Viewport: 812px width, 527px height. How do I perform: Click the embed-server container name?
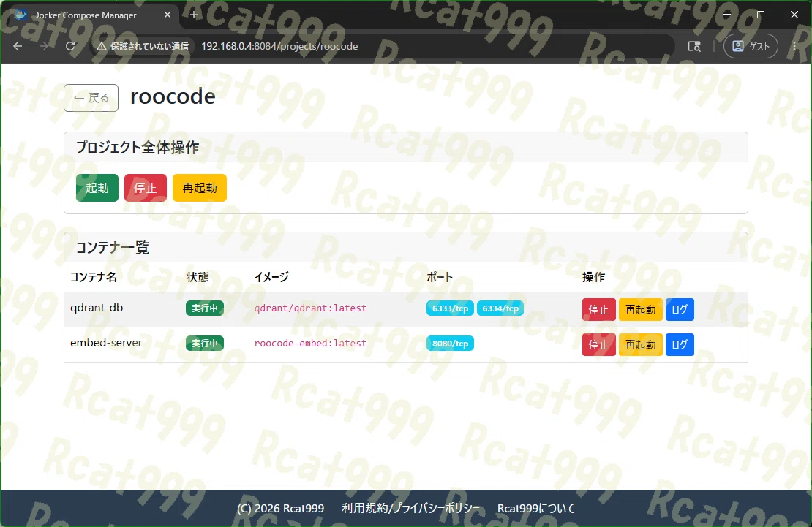pos(106,343)
